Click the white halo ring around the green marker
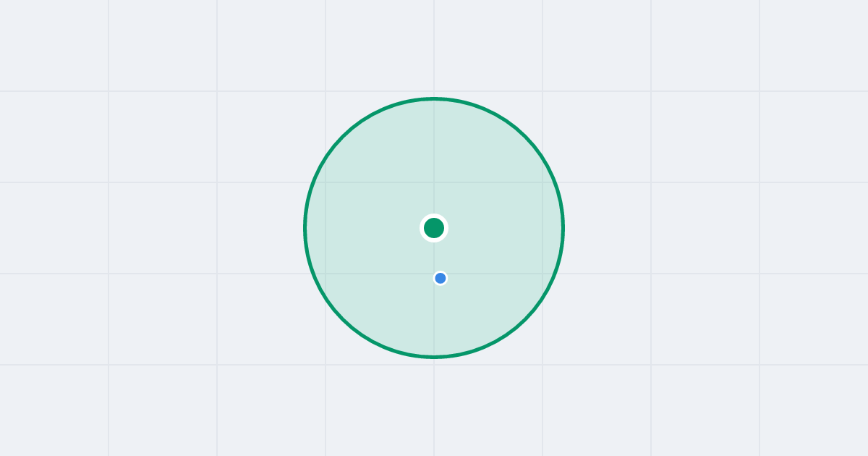This screenshot has height=456, width=868. (x=434, y=216)
